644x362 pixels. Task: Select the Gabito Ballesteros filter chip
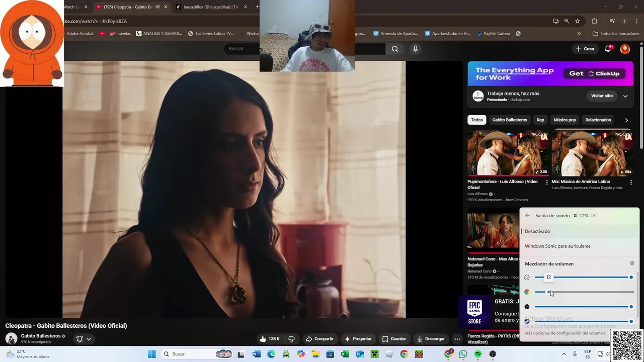tap(510, 120)
